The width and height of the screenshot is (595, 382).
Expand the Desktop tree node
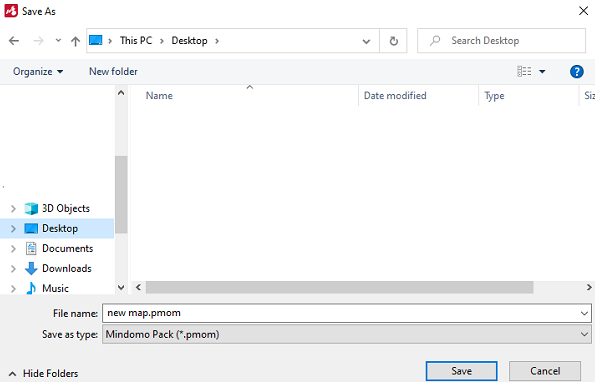pos(13,228)
